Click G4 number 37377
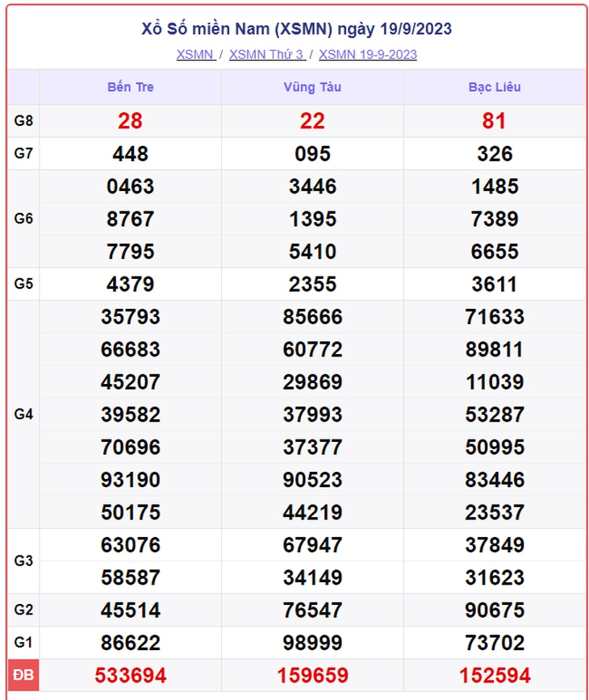The image size is (589, 700). click(312, 448)
